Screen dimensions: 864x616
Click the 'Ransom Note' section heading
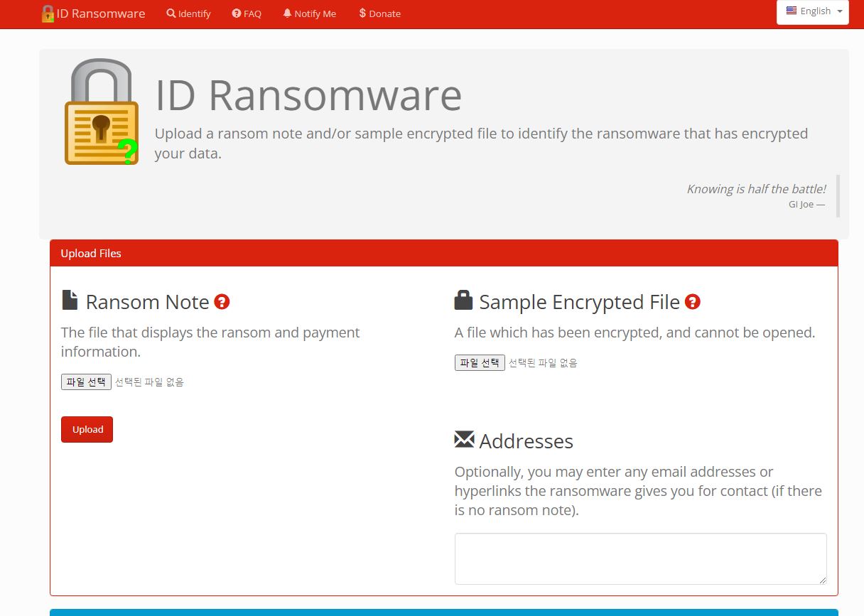[x=147, y=302]
